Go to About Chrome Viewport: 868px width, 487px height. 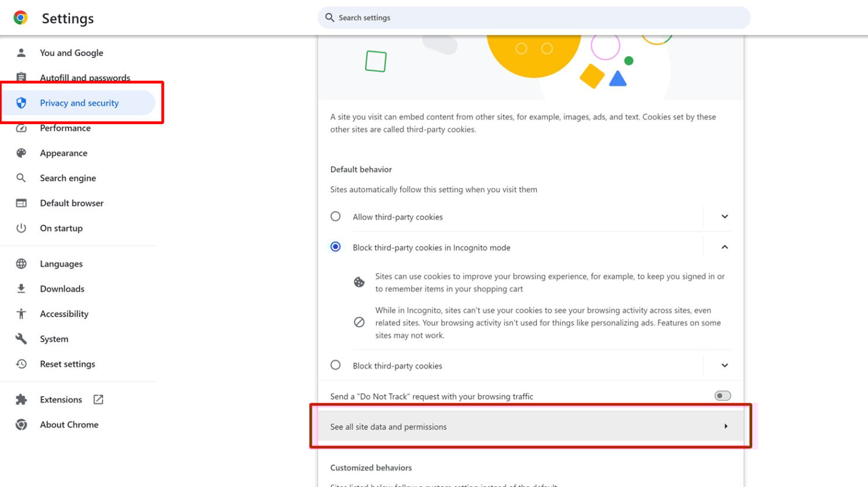pos(69,424)
